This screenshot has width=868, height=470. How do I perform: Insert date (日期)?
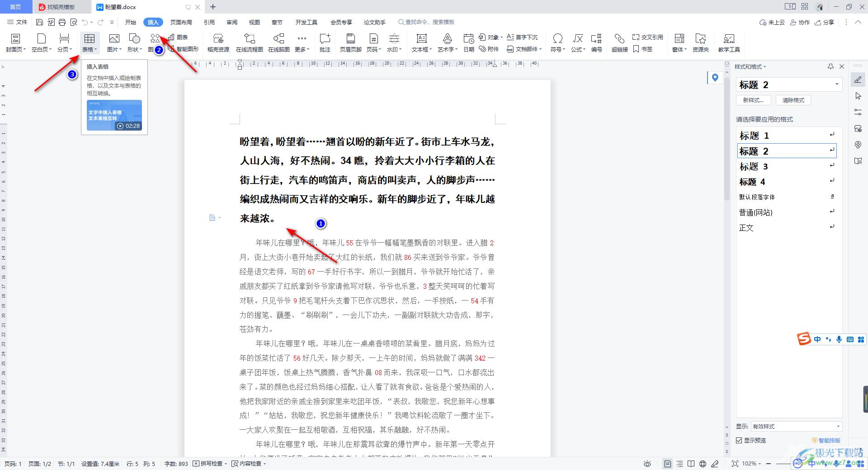click(x=469, y=43)
